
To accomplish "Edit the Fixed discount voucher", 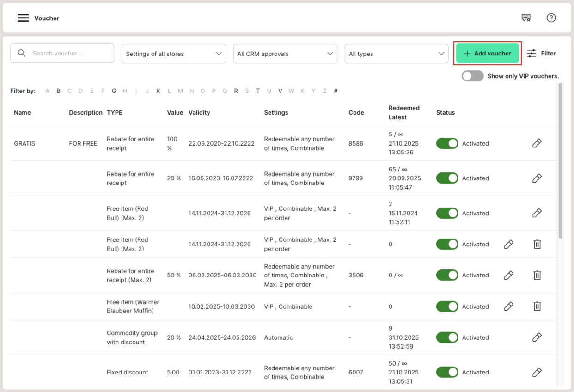I will pyautogui.click(x=537, y=372).
